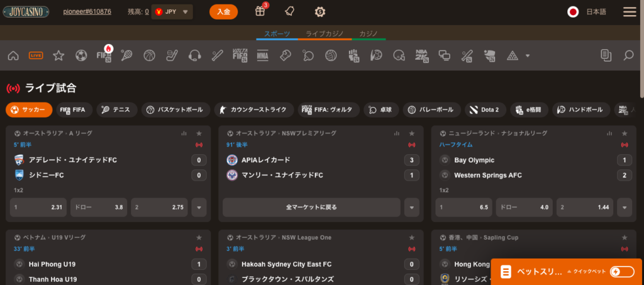This screenshot has width=644, height=285.
Task: Open the esports headset icon
Action: pyautogui.click(x=194, y=55)
